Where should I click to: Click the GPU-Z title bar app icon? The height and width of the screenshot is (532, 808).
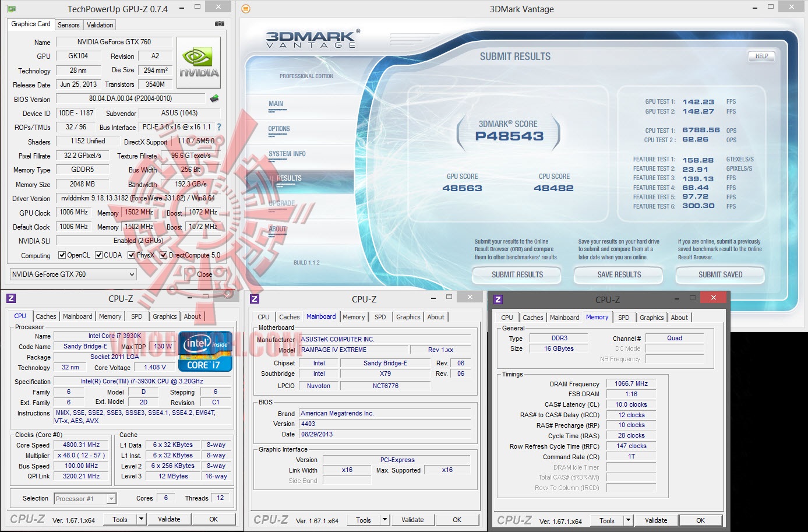click(x=11, y=9)
